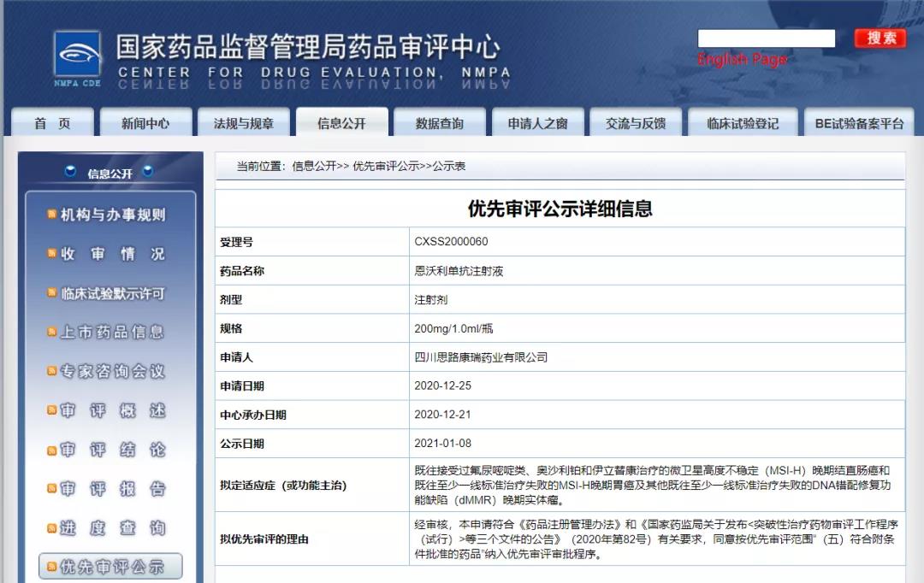This screenshot has height=583, width=924.
Task: Click the priority review reason paragraph
Action: click(656, 539)
